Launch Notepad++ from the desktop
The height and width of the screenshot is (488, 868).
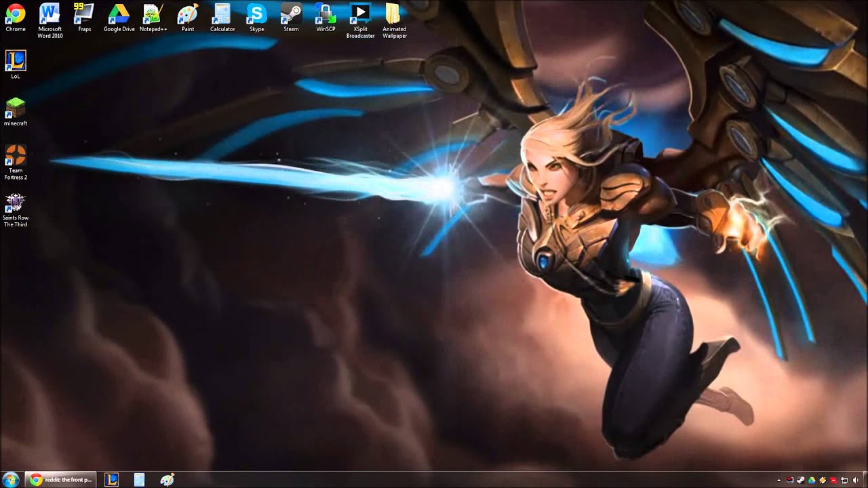coord(153,18)
